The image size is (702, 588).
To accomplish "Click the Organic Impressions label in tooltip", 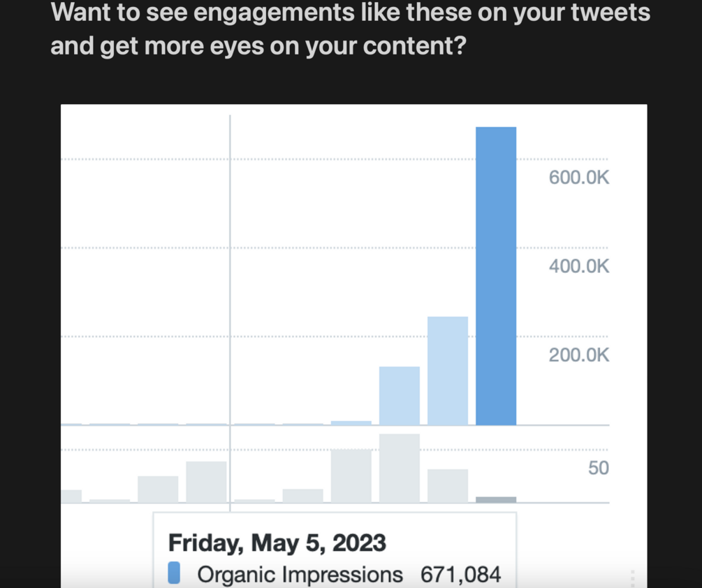I will 300,575.
